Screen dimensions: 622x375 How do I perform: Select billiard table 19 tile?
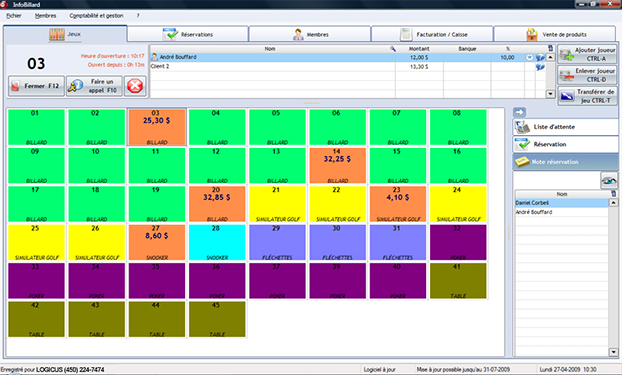pos(157,204)
